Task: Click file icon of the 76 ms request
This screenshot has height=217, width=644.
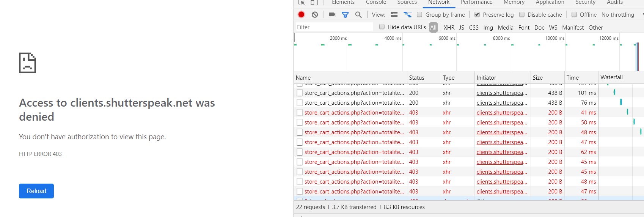Action: [x=300, y=102]
